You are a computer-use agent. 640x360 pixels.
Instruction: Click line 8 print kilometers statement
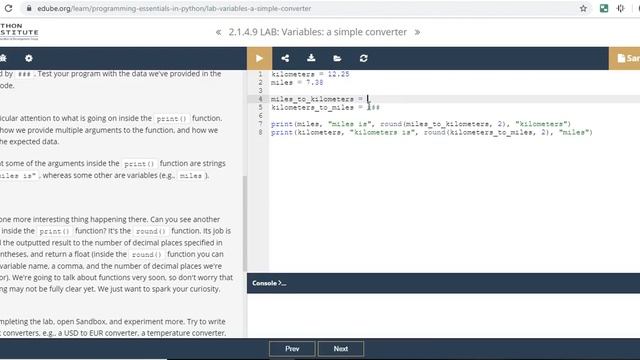tap(432, 132)
